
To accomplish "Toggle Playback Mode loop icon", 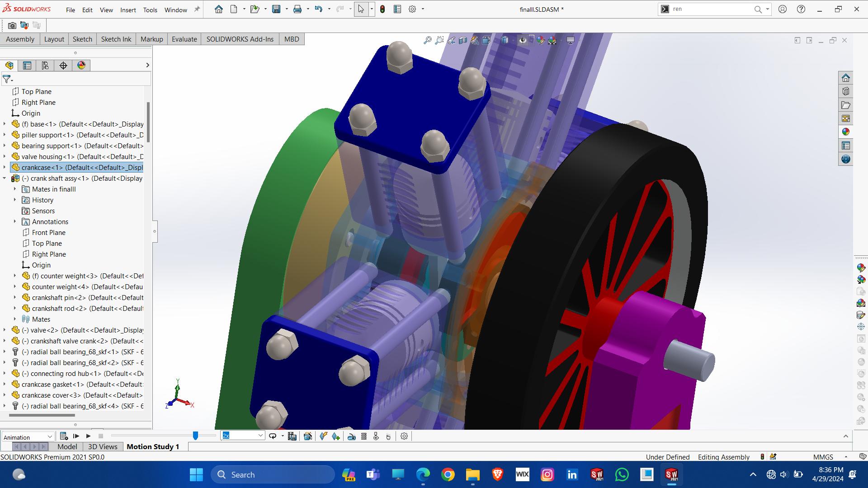I will click(x=273, y=436).
